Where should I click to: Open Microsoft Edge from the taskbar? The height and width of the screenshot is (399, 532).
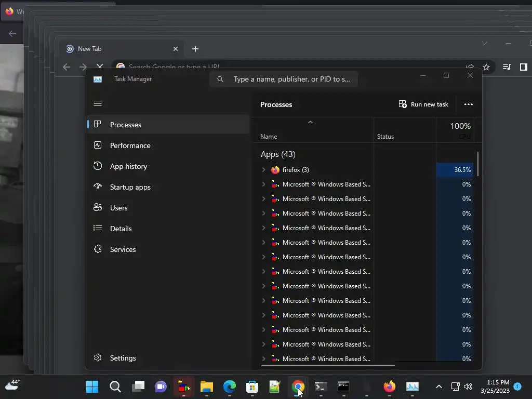tap(230, 387)
